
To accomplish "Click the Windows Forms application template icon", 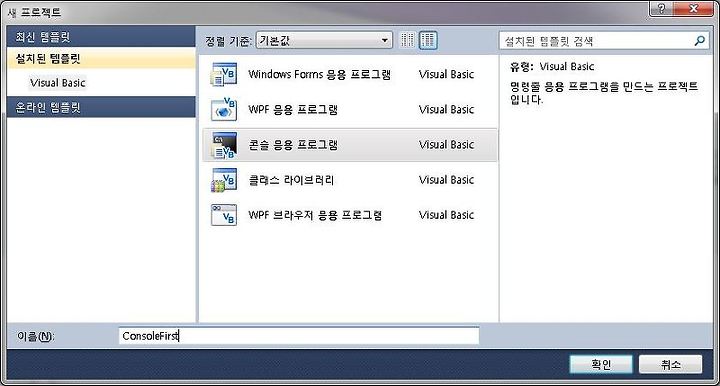I will (x=224, y=74).
